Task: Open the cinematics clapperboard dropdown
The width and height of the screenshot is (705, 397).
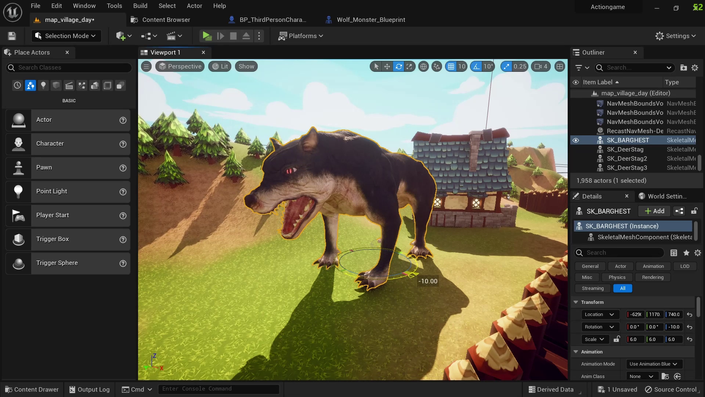Action: pos(174,36)
